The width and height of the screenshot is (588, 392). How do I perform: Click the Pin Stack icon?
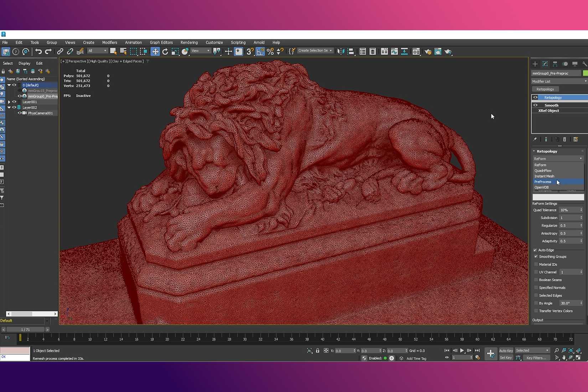click(535, 139)
